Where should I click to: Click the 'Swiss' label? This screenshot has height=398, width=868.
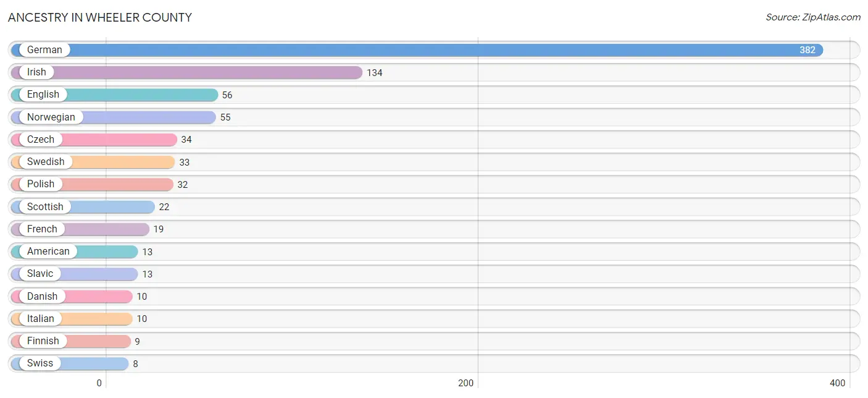(x=40, y=363)
